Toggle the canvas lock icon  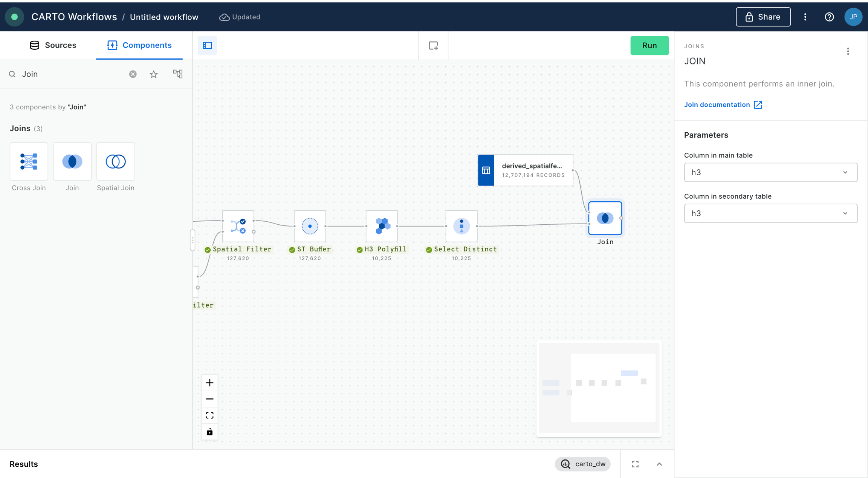click(x=210, y=432)
